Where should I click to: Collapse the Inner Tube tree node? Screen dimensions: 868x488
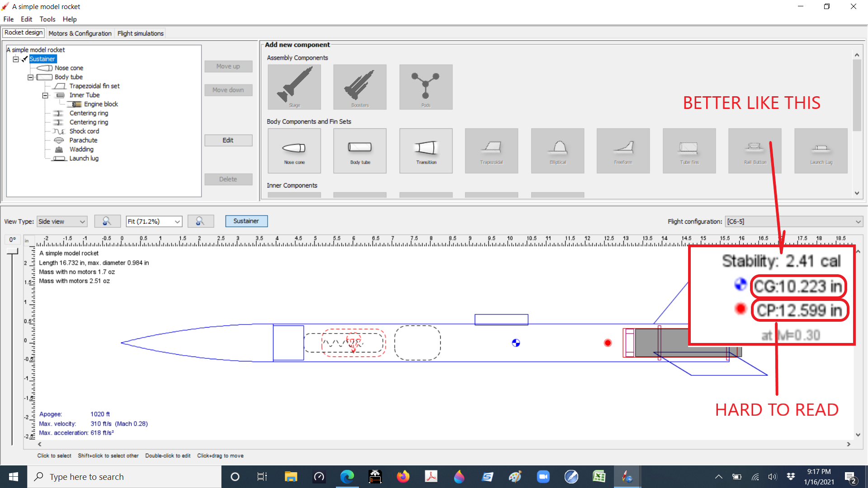[45, 95]
